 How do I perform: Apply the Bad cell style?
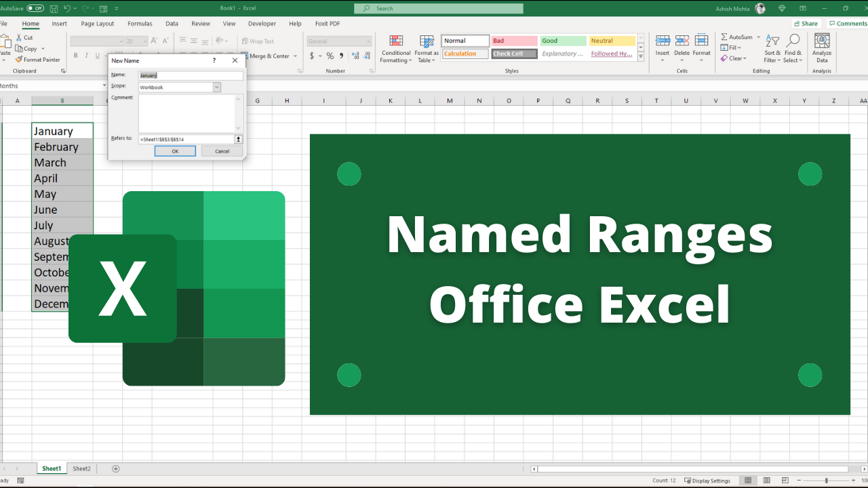coord(514,41)
